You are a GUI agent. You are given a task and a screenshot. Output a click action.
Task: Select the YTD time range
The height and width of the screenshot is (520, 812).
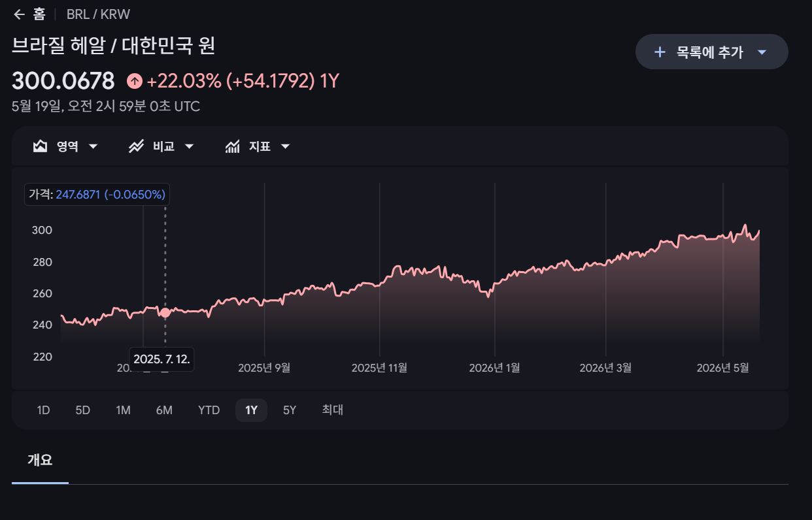[209, 410]
